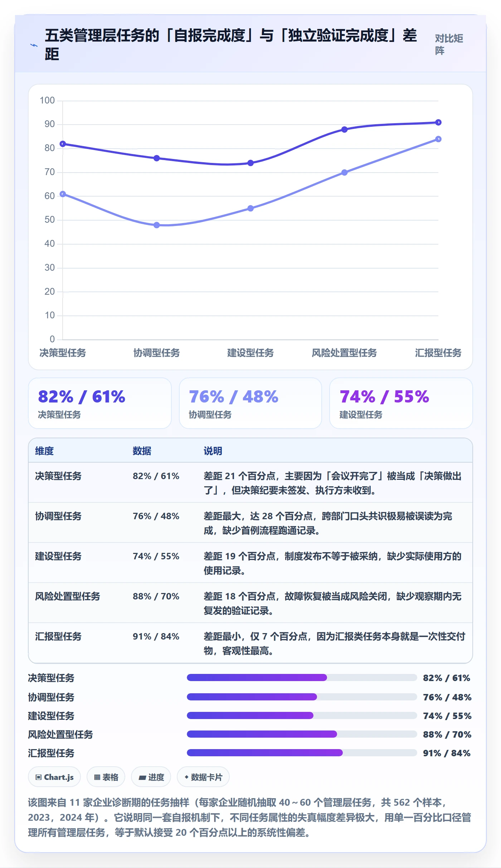Select the Chart.js chip
Image resolution: width=501 pixels, height=868 pixels.
point(54,777)
